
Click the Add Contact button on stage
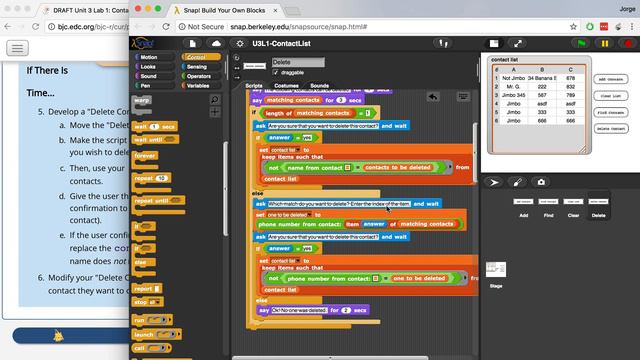(x=611, y=79)
